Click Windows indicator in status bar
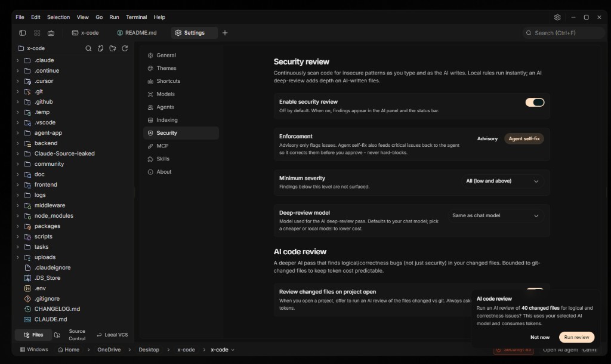This screenshot has width=611, height=364. click(x=34, y=350)
